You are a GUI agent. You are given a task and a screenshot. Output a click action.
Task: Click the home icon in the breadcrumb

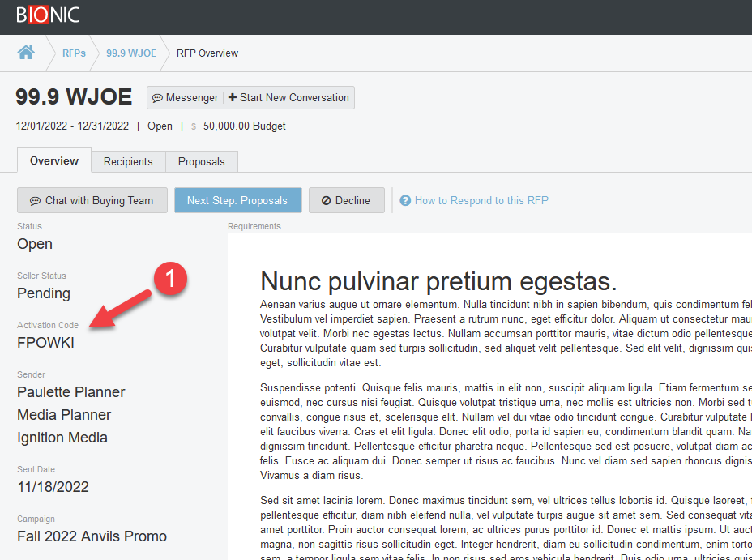26,53
